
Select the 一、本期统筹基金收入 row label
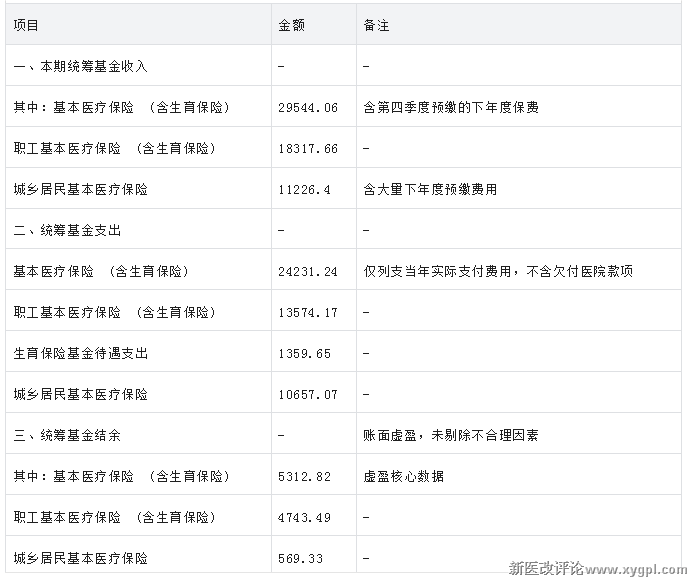click(80, 66)
